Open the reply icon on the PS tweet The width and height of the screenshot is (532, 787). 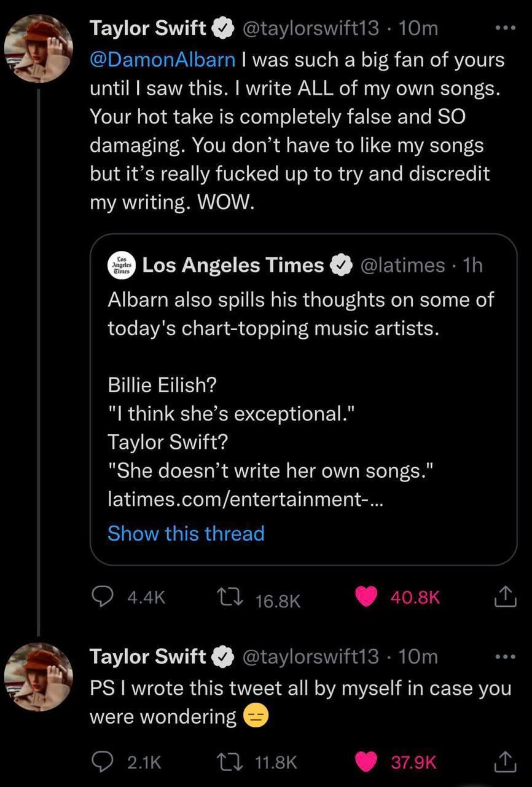(100, 762)
